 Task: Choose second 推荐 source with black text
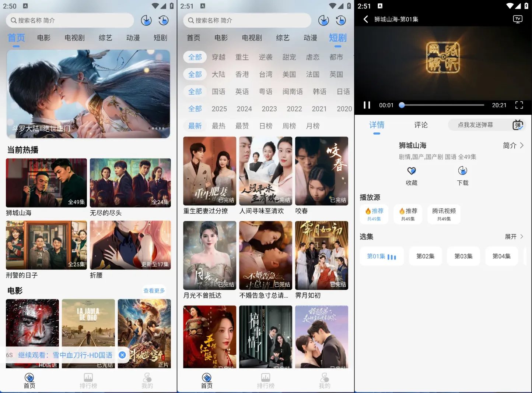[x=408, y=214]
